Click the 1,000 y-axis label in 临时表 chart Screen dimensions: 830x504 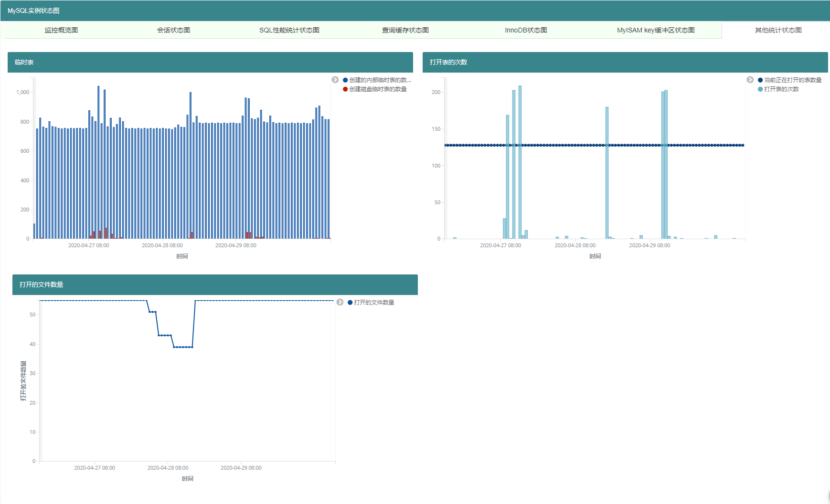[x=23, y=92]
